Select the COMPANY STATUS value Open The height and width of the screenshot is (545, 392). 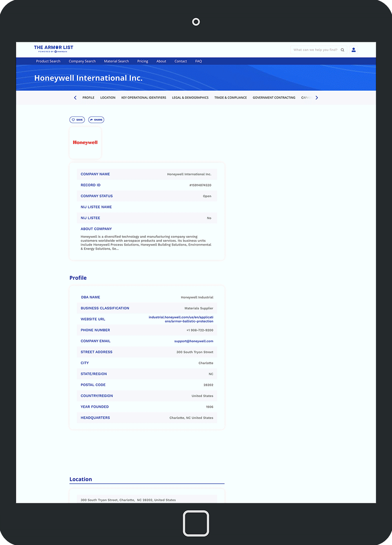(207, 196)
